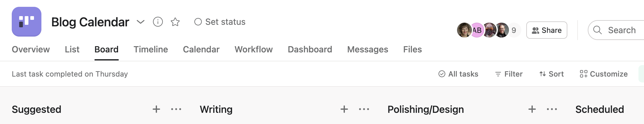Focus the Search field
The image size is (644, 124).
point(616,30)
